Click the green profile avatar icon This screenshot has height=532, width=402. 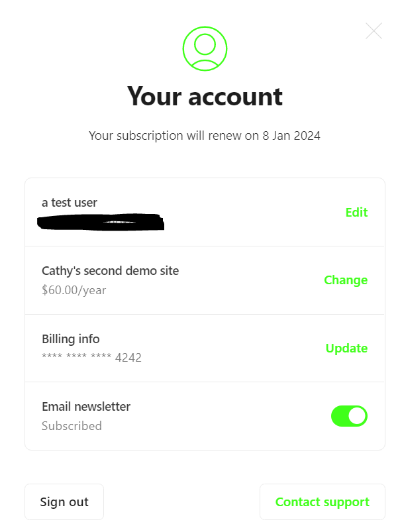click(x=205, y=48)
